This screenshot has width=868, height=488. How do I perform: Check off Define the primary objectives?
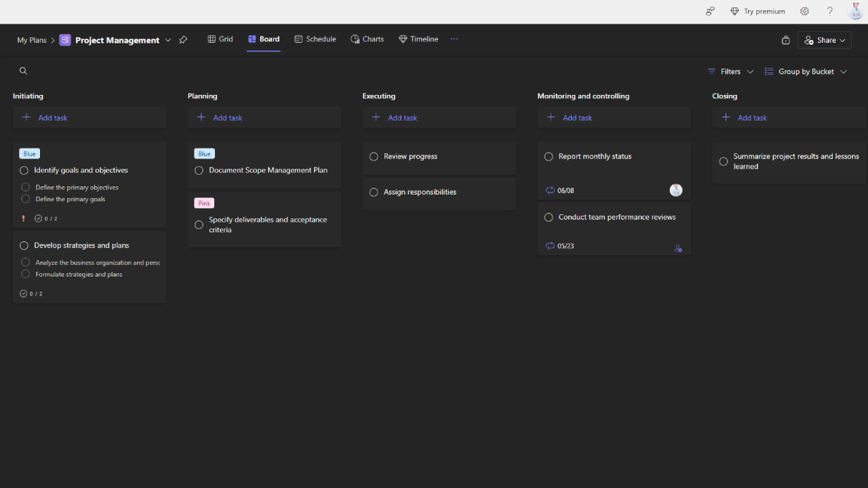tap(25, 187)
